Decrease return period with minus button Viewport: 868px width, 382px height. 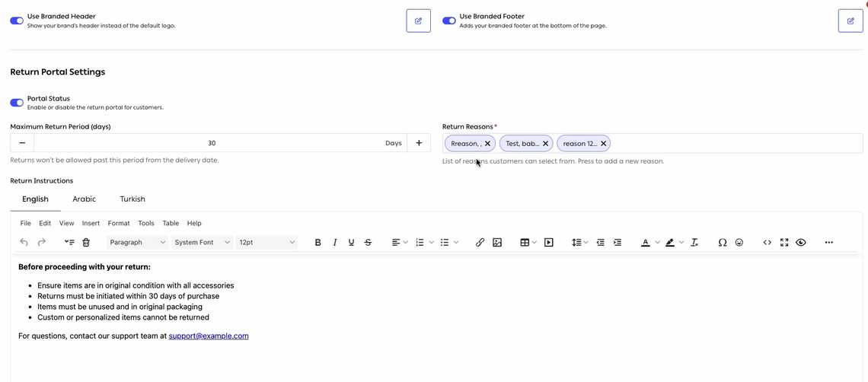(22, 143)
